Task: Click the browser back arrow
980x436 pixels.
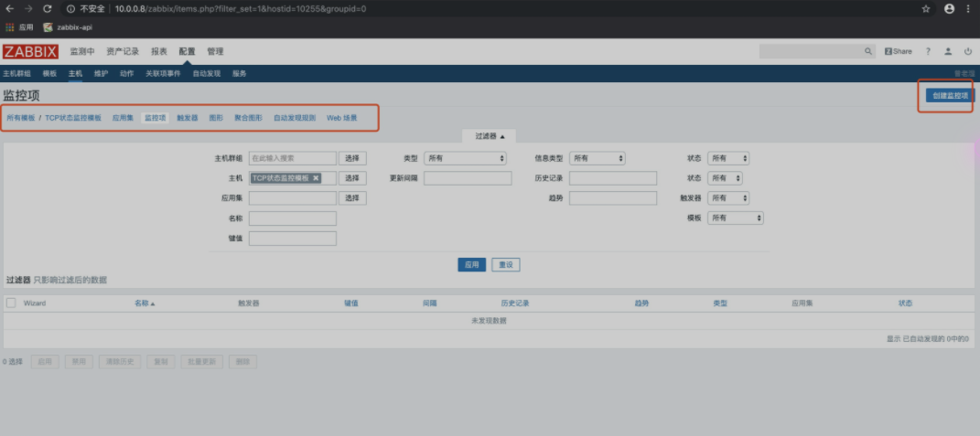Action: click(9, 9)
